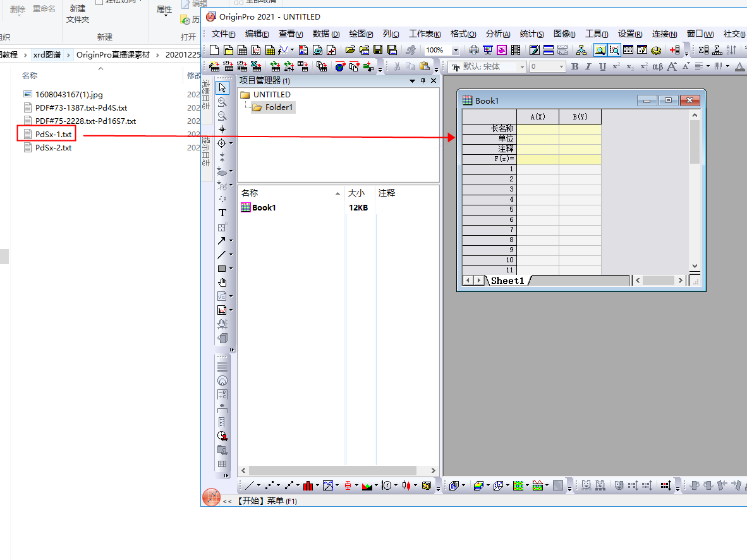Viewport: 747px width, 560px height.
Task: Open the 分析 menu
Action: pos(498,34)
